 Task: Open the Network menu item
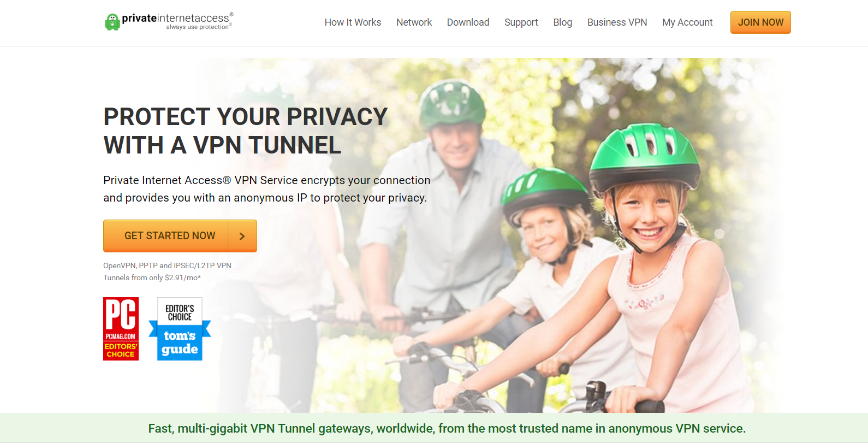tap(414, 22)
